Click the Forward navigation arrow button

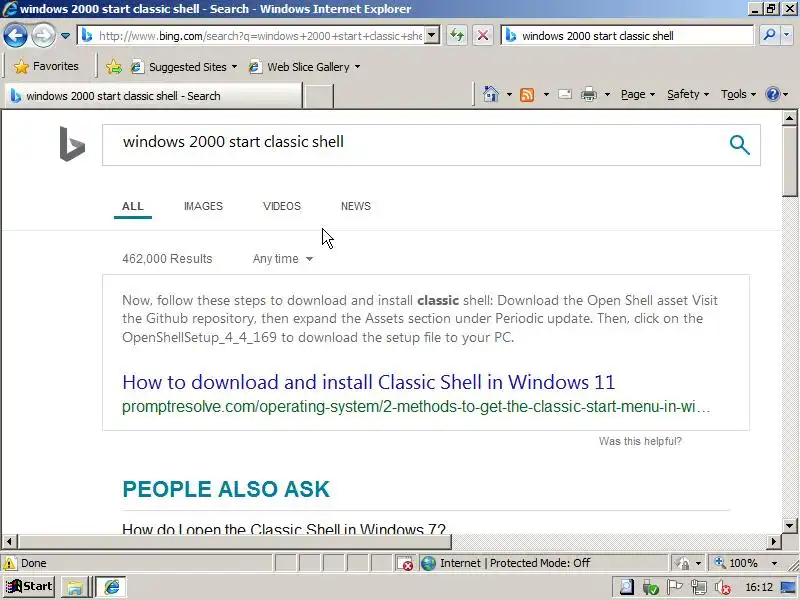click(43, 36)
